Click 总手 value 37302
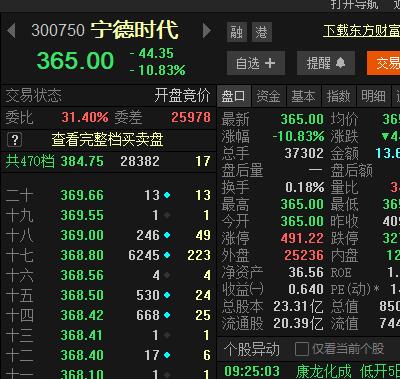This screenshot has height=379, width=400. point(304,153)
